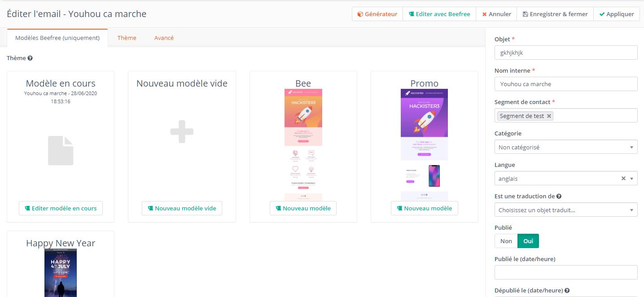
Task: Expand the Langue dropdown
Action: pyautogui.click(x=632, y=178)
